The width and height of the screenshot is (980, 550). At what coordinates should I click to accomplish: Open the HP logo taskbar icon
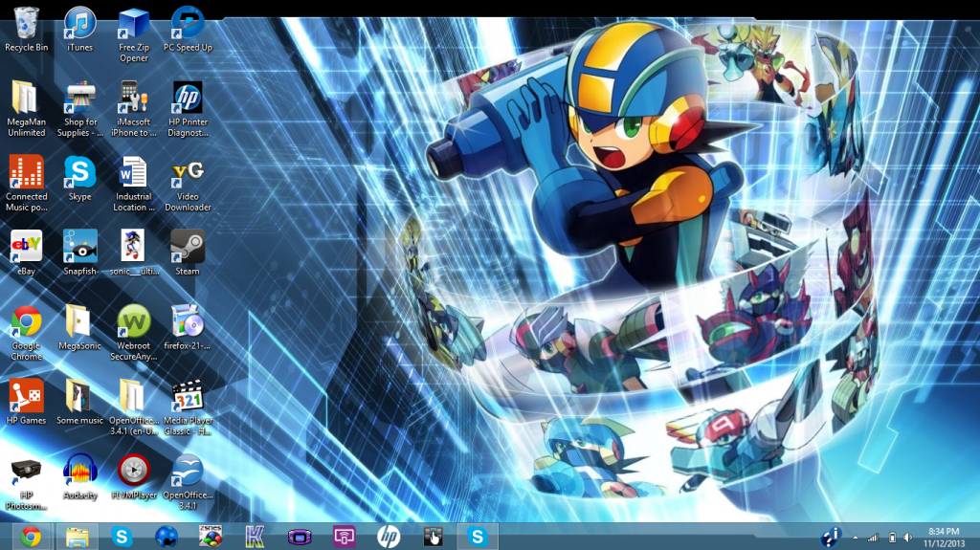pyautogui.click(x=389, y=537)
